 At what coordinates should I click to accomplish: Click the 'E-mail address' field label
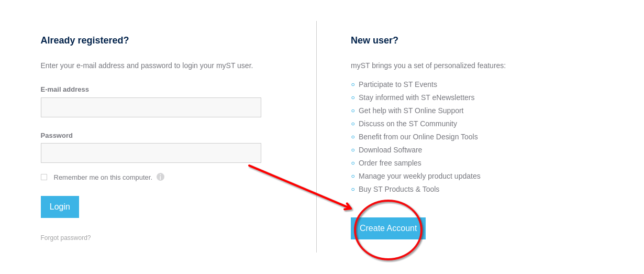[65, 90]
